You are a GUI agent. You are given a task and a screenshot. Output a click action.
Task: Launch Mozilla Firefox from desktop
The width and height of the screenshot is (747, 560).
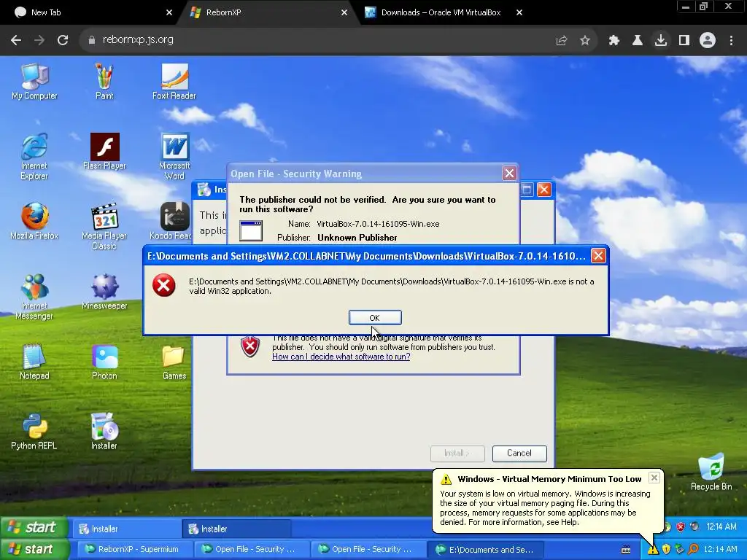click(34, 222)
